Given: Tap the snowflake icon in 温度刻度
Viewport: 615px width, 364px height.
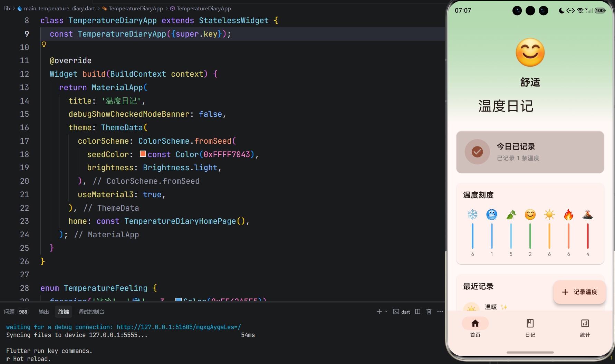Looking at the screenshot, I should tap(472, 214).
